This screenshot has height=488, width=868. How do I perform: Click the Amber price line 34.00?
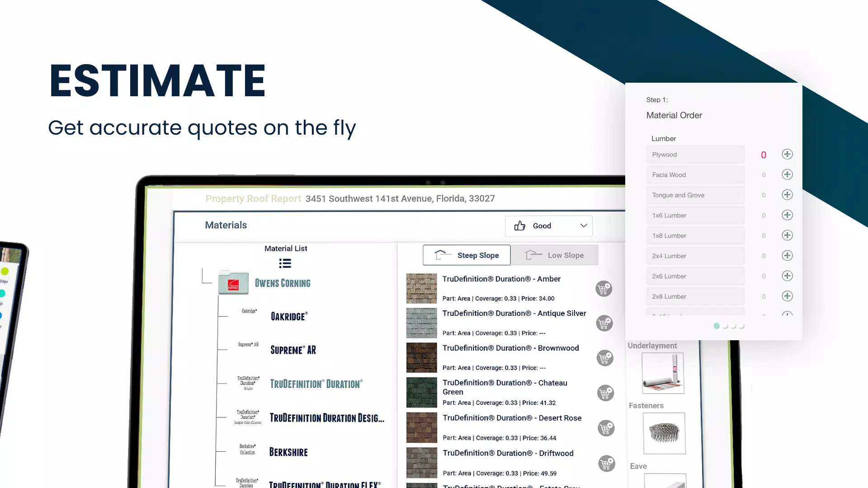point(498,299)
